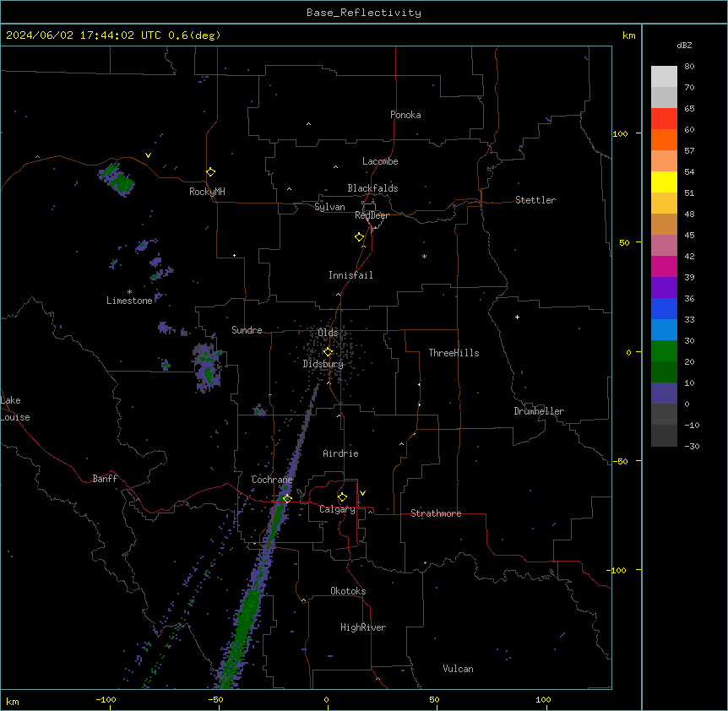Click the Innisfail city label

pyautogui.click(x=350, y=275)
